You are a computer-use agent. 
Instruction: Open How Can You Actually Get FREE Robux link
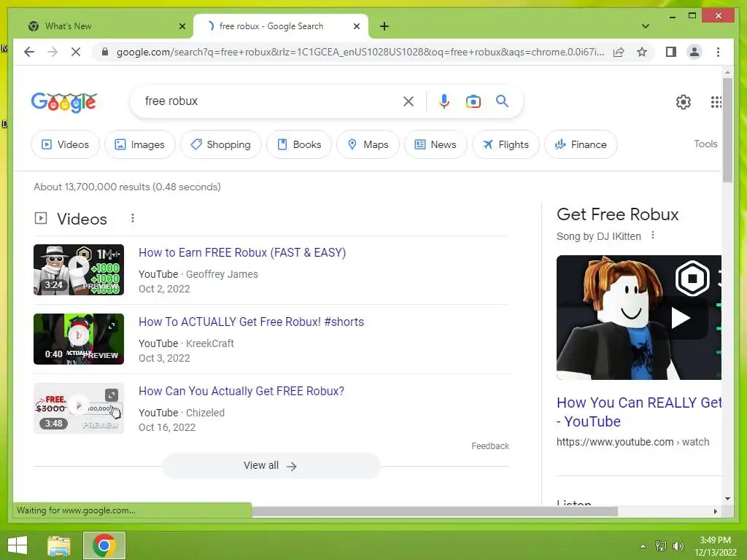pos(241,391)
